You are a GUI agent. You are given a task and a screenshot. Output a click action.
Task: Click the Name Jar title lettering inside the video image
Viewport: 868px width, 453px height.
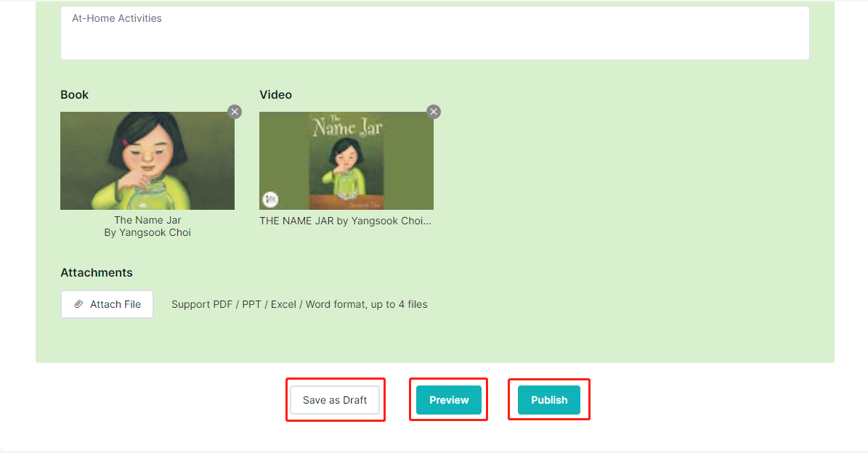click(347, 126)
